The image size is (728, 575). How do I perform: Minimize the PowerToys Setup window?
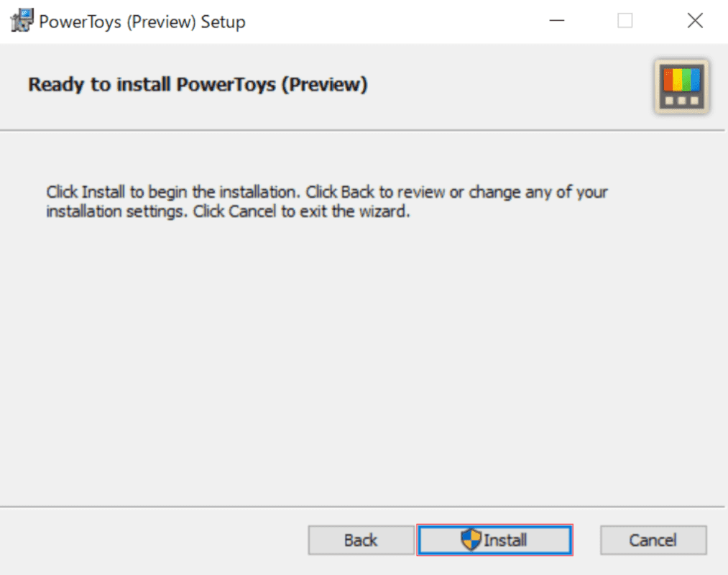click(x=557, y=21)
